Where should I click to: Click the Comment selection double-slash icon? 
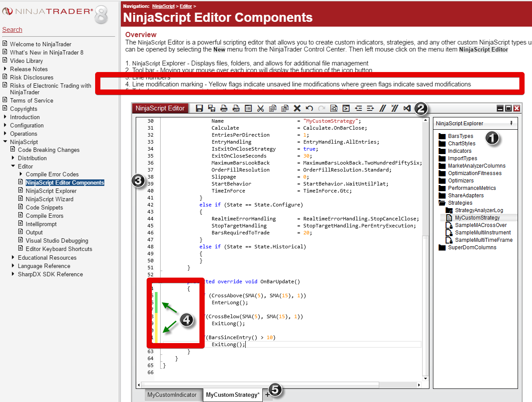(x=383, y=108)
